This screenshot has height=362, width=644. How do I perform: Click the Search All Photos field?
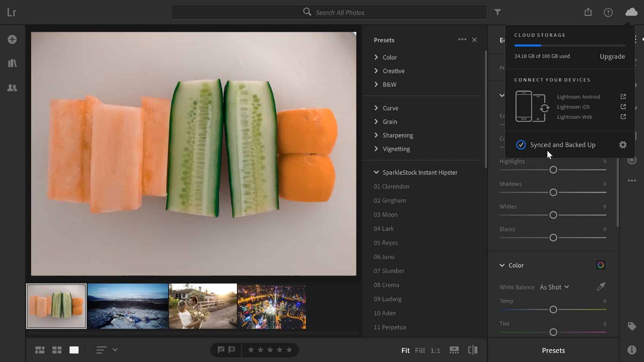point(329,12)
